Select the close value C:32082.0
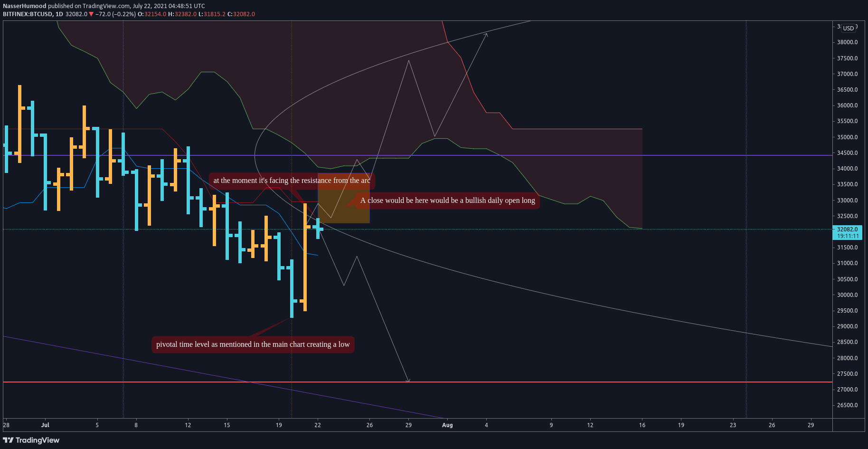The height and width of the screenshot is (449, 868). pos(241,14)
